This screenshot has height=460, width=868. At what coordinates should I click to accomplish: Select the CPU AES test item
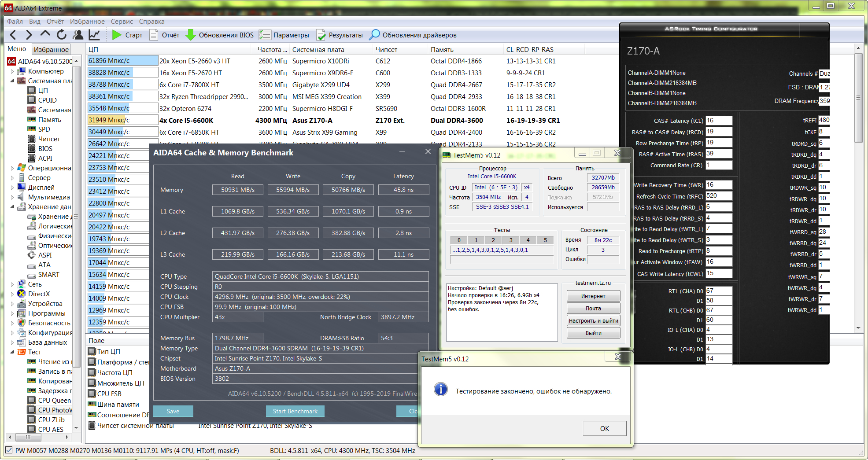[x=51, y=430]
